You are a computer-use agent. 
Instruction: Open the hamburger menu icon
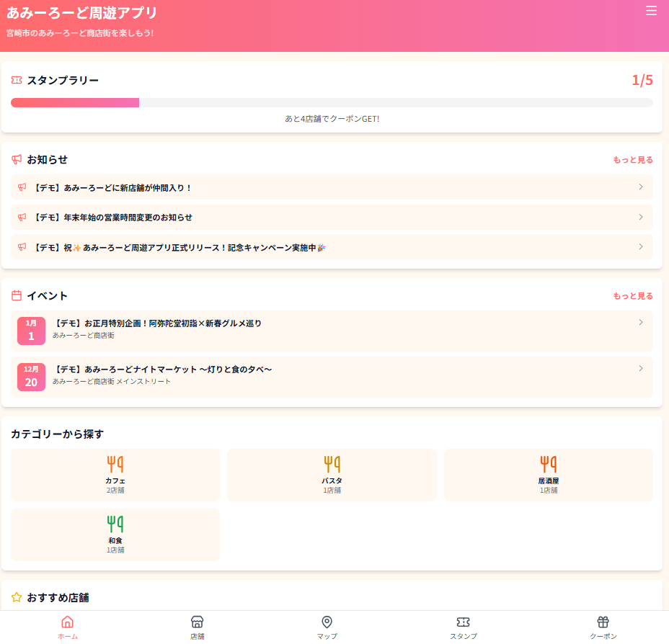651,11
